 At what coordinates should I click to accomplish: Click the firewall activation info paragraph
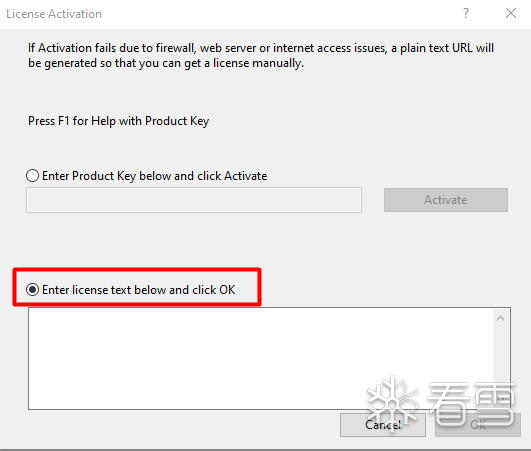click(261, 56)
